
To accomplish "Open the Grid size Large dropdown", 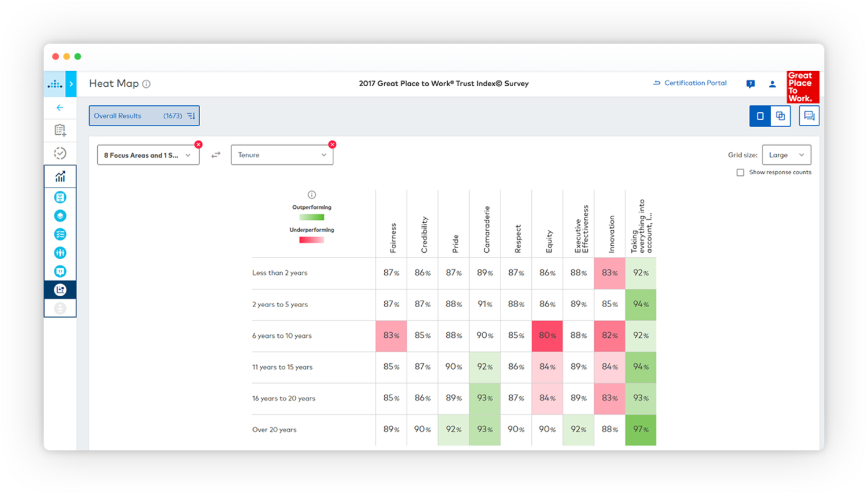I will [x=786, y=155].
